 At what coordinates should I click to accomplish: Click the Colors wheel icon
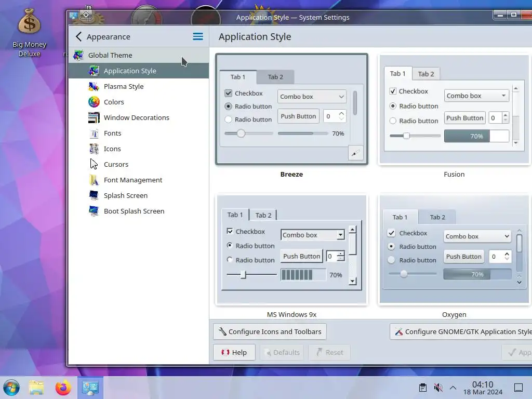tap(94, 102)
